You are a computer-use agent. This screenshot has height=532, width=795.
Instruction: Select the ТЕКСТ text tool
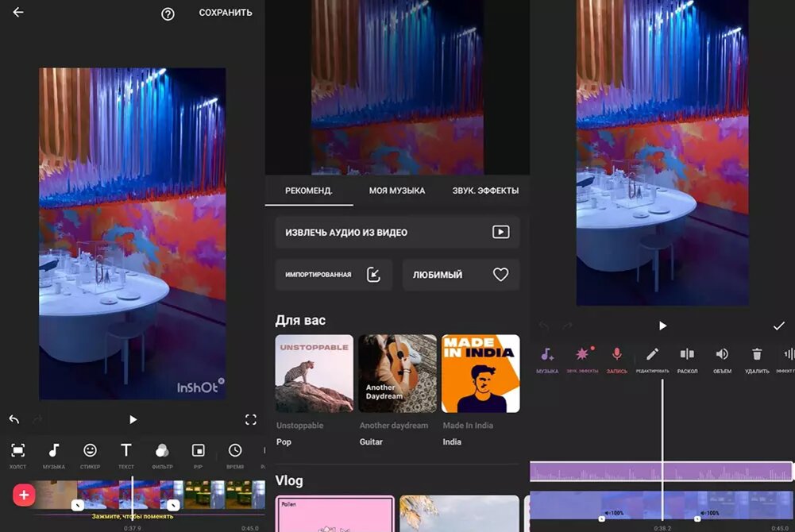pos(125,455)
